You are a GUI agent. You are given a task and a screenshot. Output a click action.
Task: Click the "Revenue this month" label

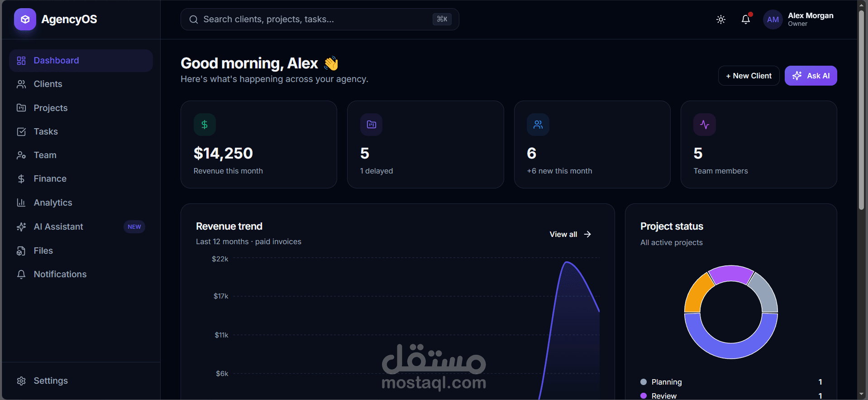(x=228, y=171)
